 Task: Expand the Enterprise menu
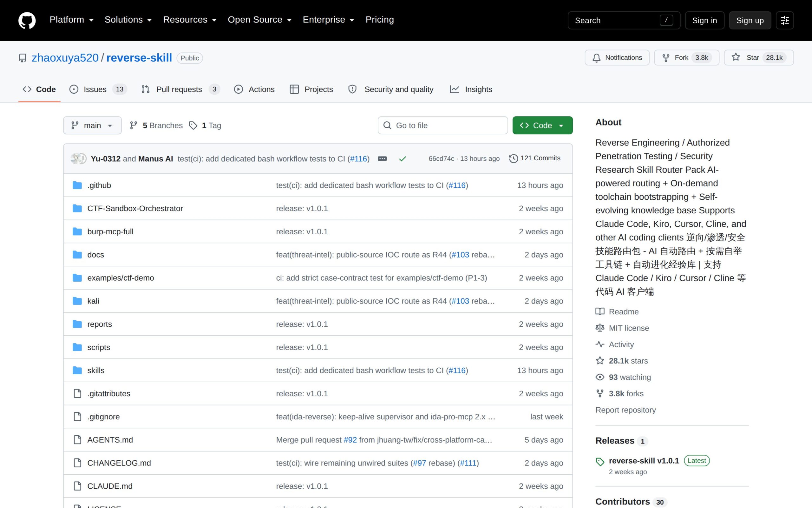(328, 20)
